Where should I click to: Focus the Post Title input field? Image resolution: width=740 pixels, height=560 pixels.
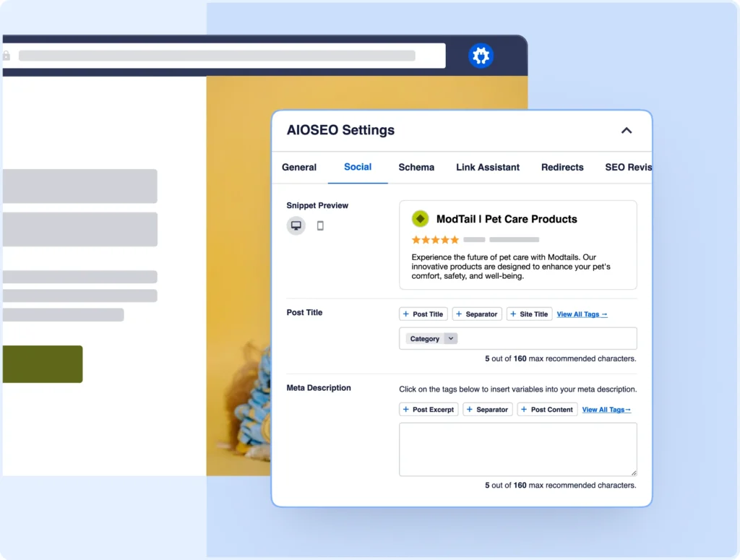click(x=517, y=339)
